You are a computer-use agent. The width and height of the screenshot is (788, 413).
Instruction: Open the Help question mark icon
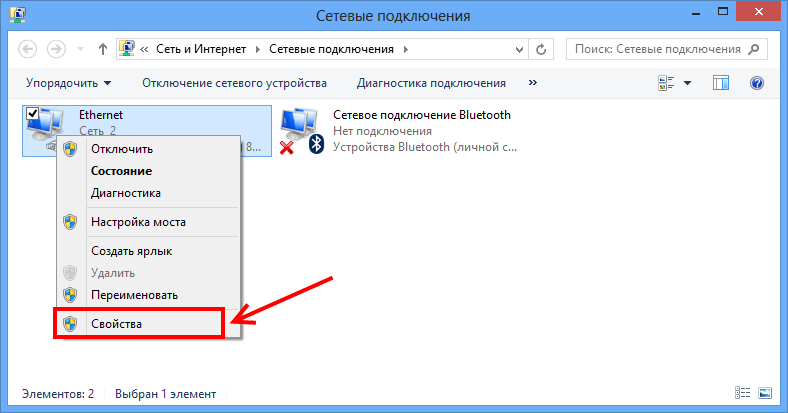pos(757,83)
